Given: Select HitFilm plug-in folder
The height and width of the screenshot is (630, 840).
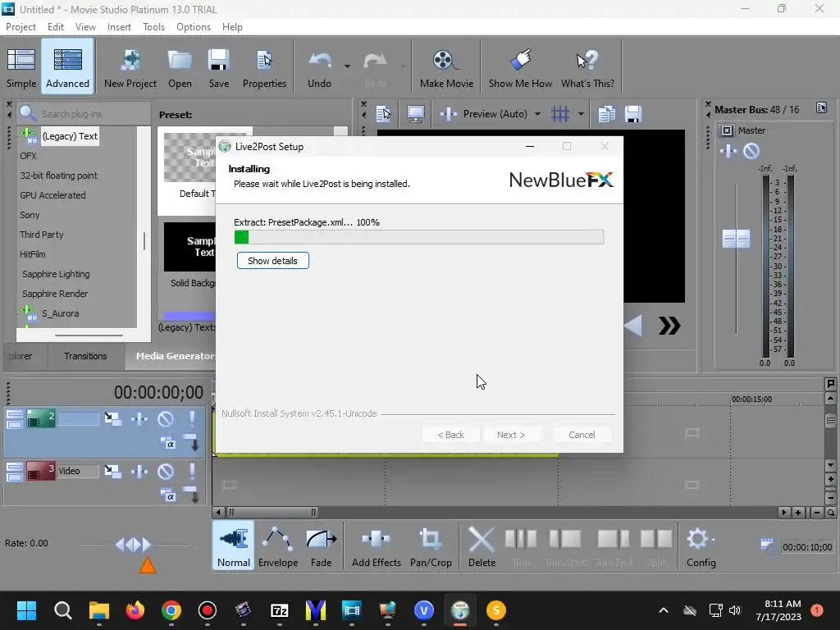Looking at the screenshot, I should (33, 254).
